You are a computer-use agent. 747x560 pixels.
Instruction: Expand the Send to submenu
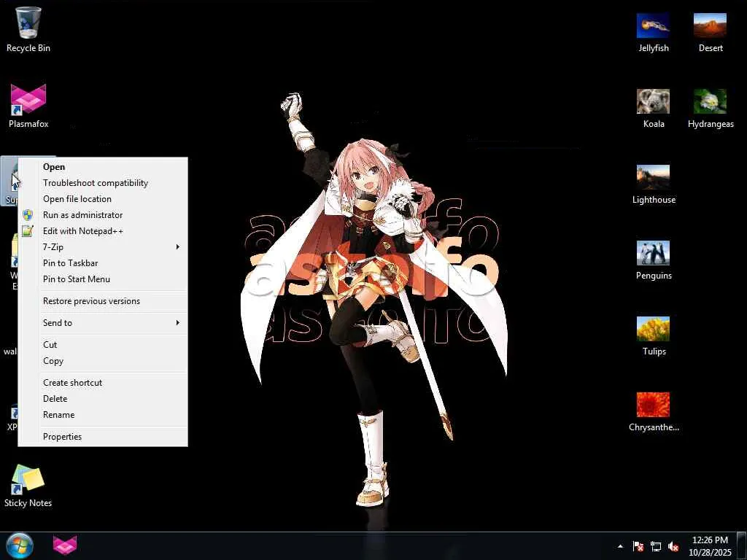(x=103, y=323)
